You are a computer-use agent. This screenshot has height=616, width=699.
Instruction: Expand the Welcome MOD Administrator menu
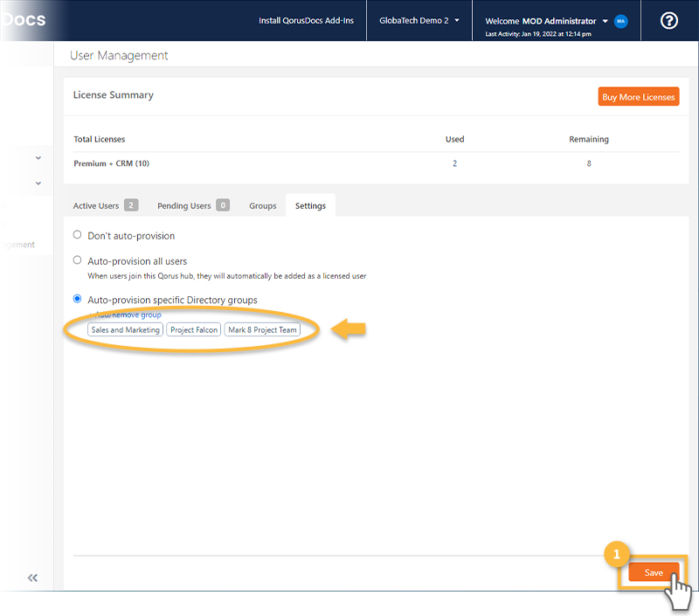546,21
